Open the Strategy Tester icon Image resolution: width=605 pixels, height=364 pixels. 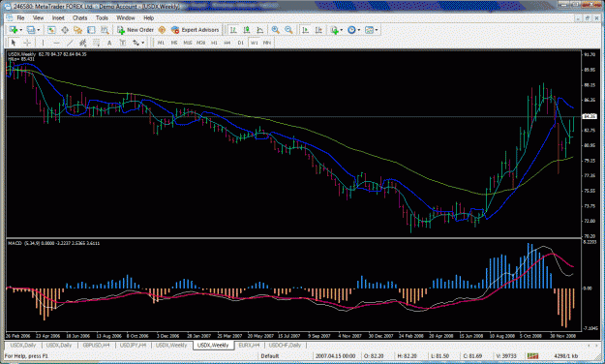(105, 30)
